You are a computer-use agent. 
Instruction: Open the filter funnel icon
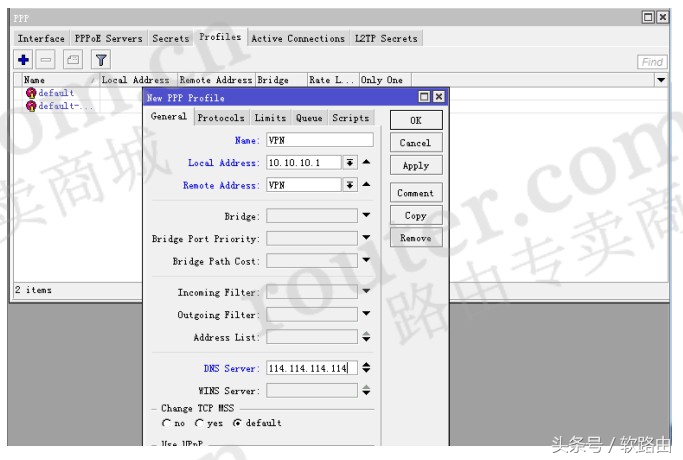click(101, 60)
